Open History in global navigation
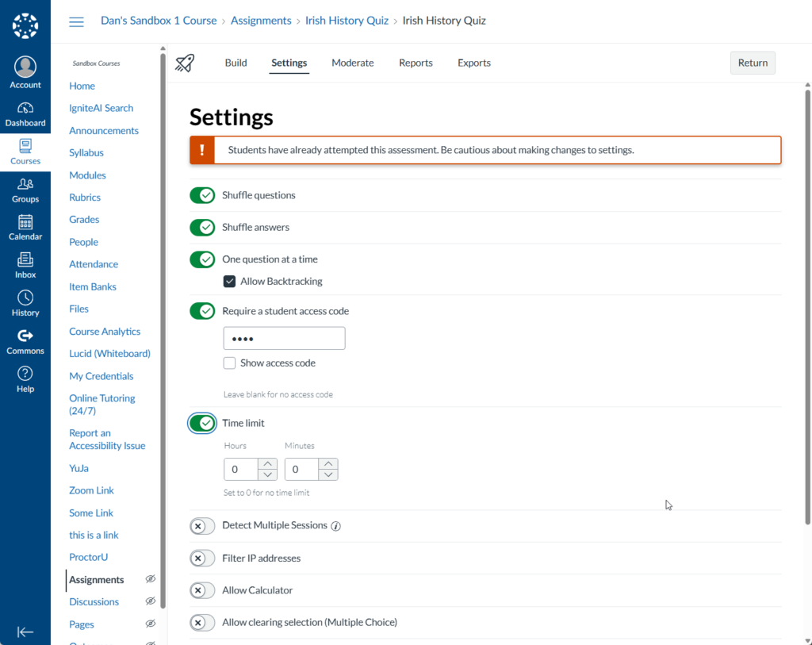The height and width of the screenshot is (645, 812). (x=25, y=304)
